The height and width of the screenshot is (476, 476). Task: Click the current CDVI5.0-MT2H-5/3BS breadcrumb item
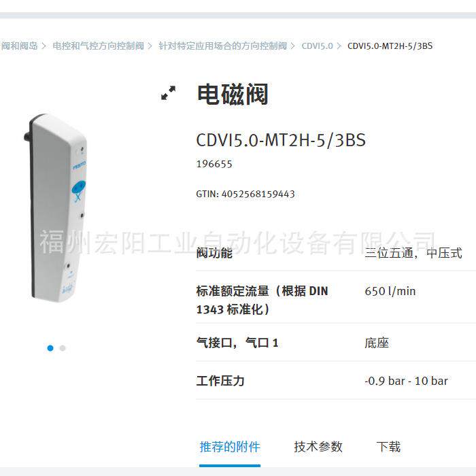390,46
